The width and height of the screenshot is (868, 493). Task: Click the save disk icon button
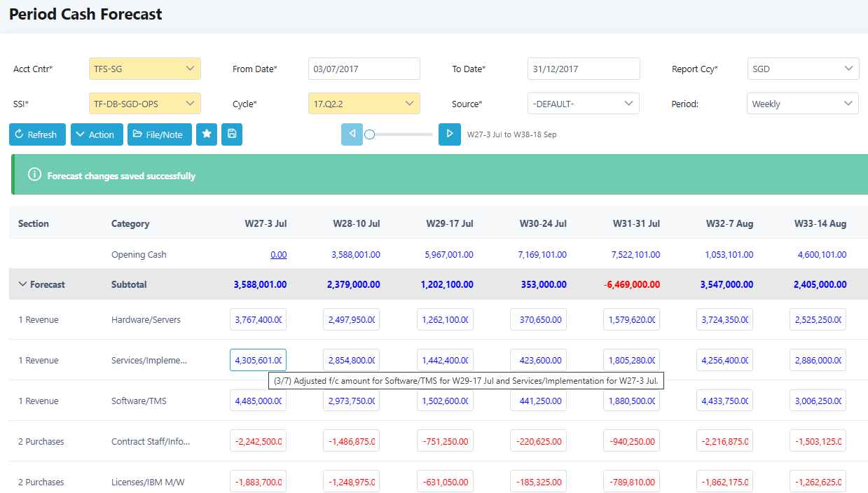pyautogui.click(x=232, y=134)
